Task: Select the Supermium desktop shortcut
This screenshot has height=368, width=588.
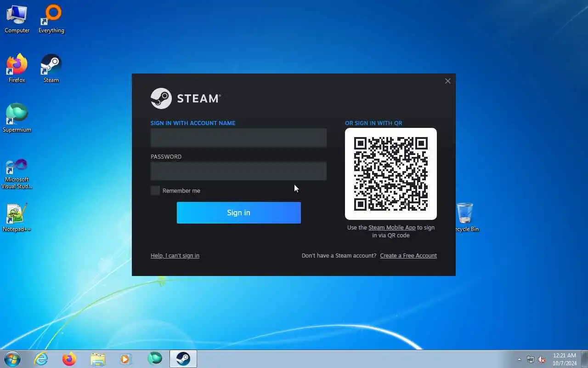Action: pos(17,118)
